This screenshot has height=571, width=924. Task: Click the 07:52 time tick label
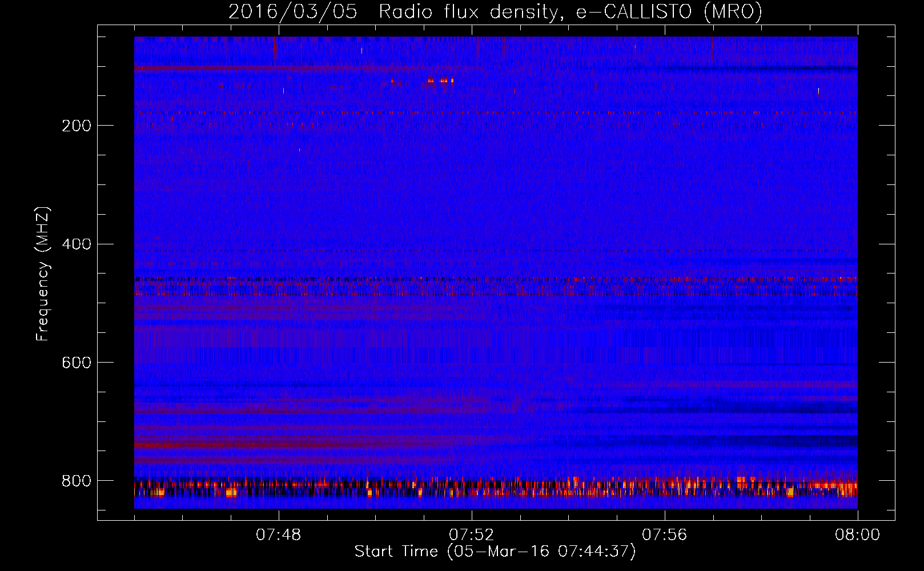coord(472,535)
